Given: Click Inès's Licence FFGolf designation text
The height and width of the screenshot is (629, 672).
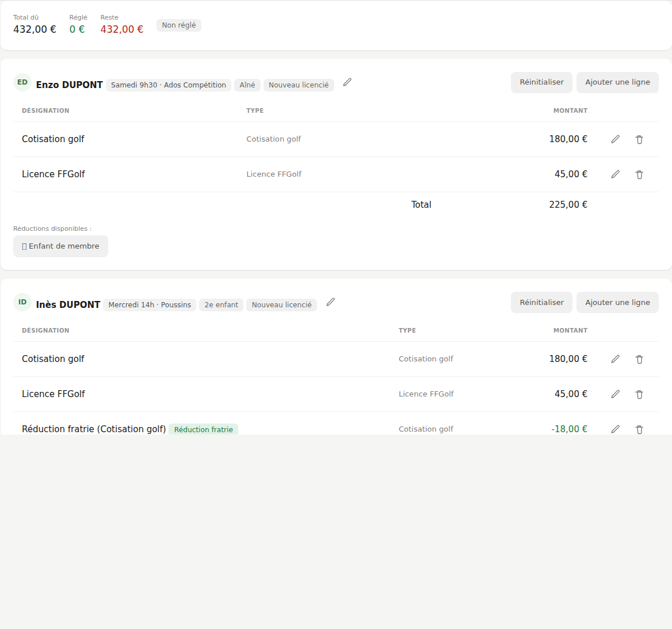Looking at the screenshot, I should (x=54, y=394).
